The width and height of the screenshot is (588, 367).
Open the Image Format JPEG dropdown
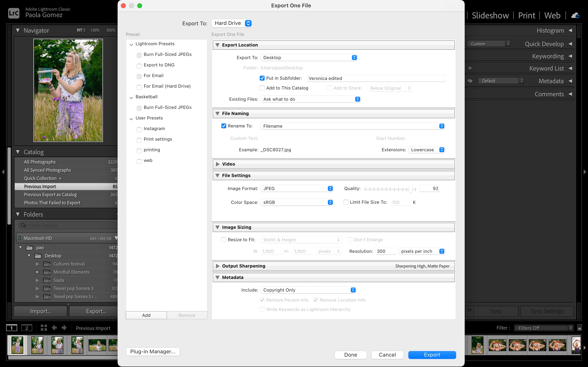(297, 188)
